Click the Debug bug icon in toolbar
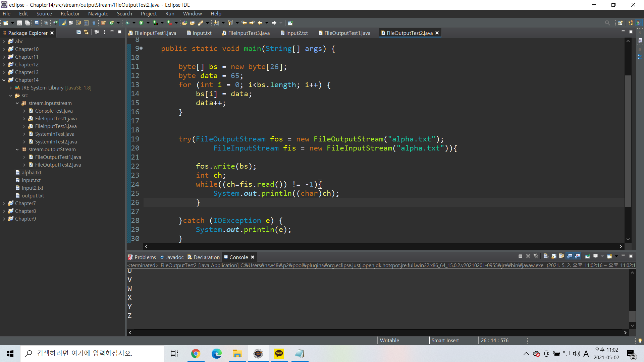This screenshot has height=362, width=644. (x=127, y=23)
